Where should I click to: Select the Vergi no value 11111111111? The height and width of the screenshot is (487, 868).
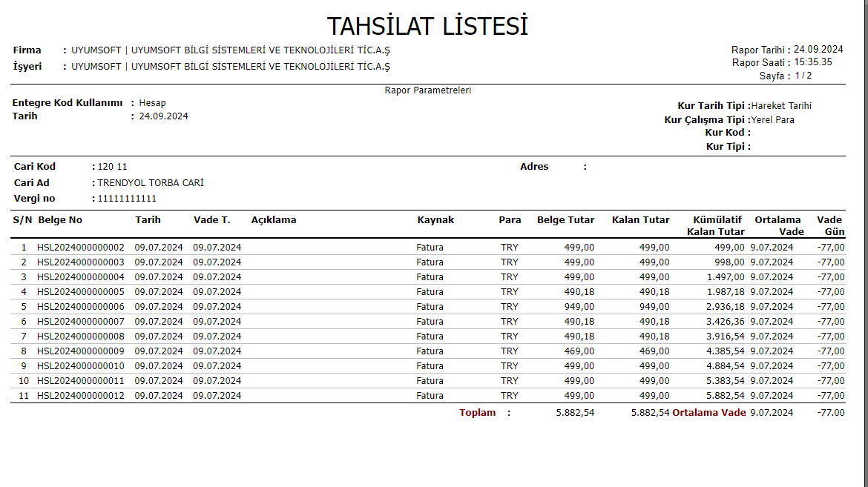point(127,199)
